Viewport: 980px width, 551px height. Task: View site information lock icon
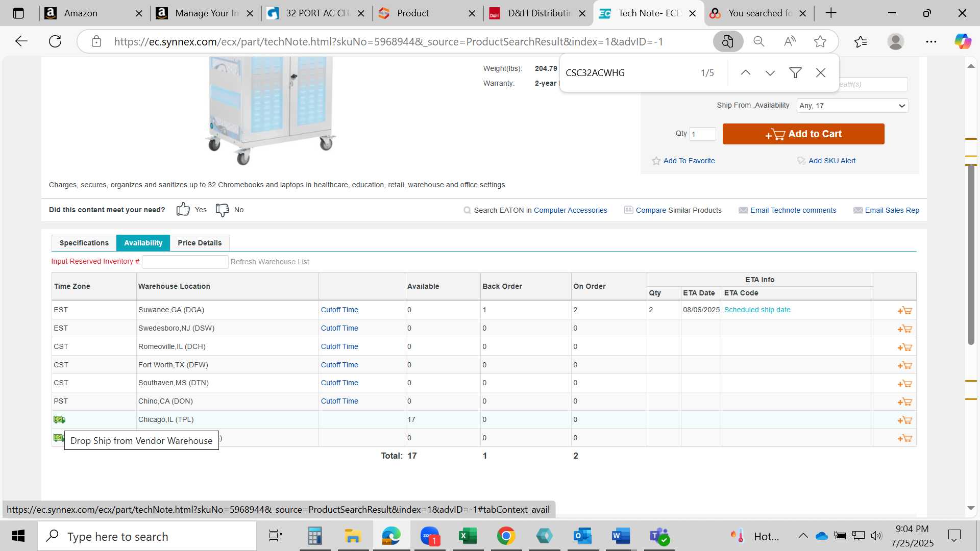[x=96, y=41]
